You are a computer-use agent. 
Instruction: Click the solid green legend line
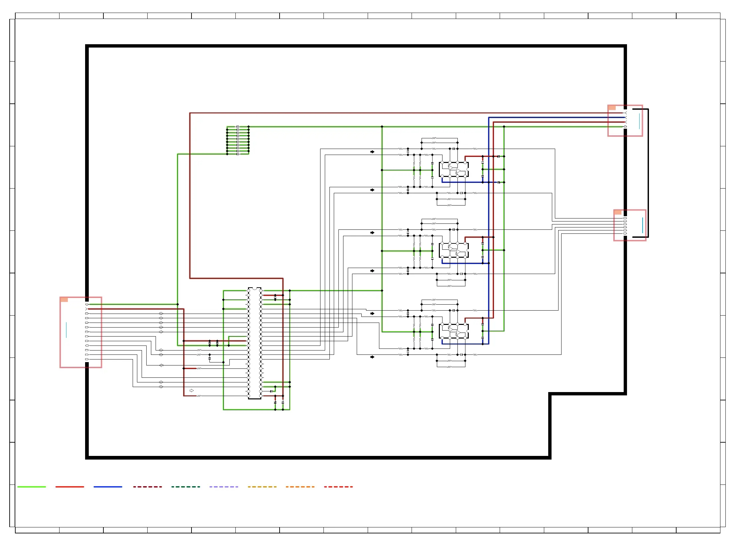point(32,487)
